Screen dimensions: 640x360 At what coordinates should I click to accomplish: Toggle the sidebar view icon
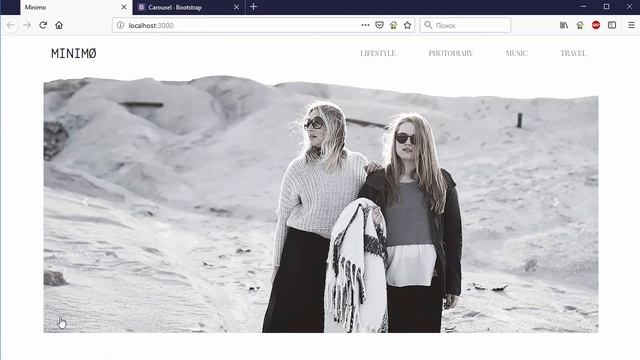click(x=612, y=25)
